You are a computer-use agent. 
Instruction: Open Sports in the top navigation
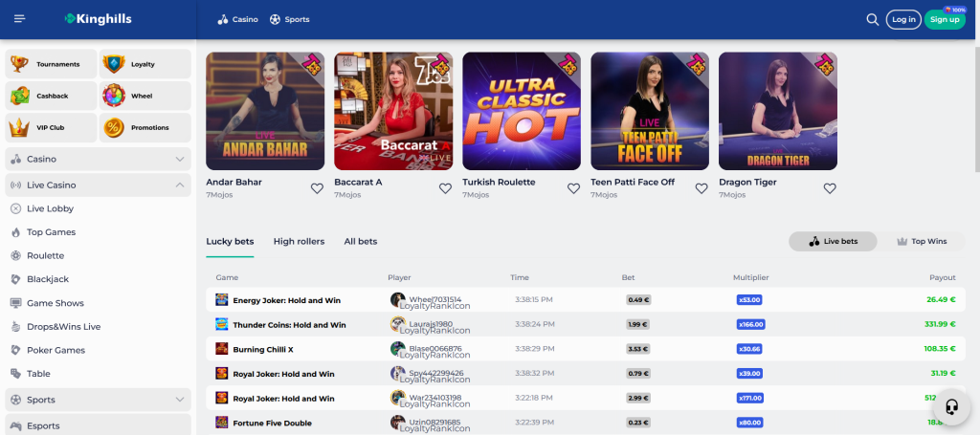(289, 19)
